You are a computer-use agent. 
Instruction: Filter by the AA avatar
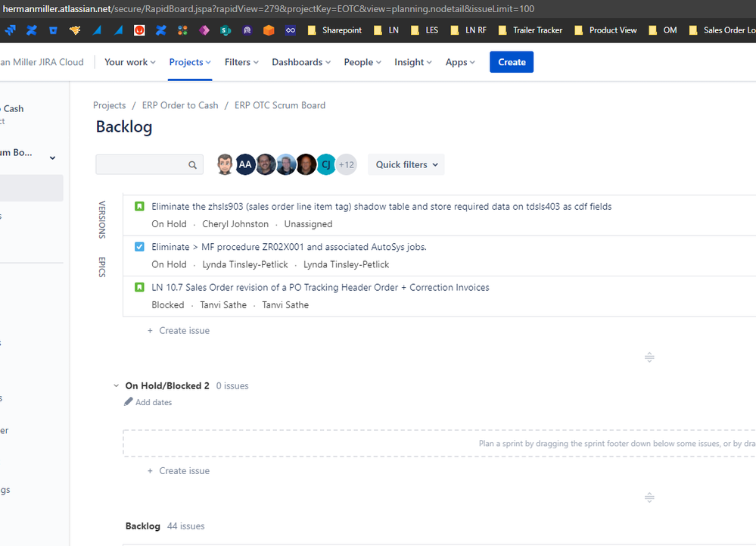coord(245,164)
